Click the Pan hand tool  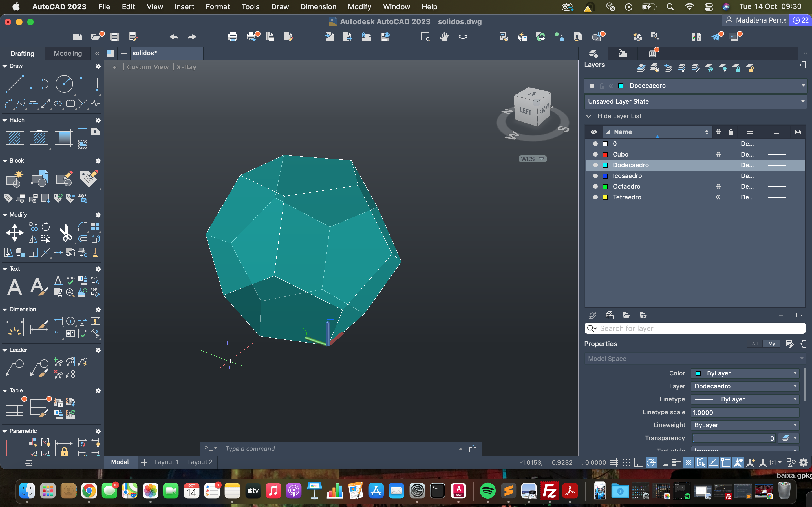tap(444, 37)
